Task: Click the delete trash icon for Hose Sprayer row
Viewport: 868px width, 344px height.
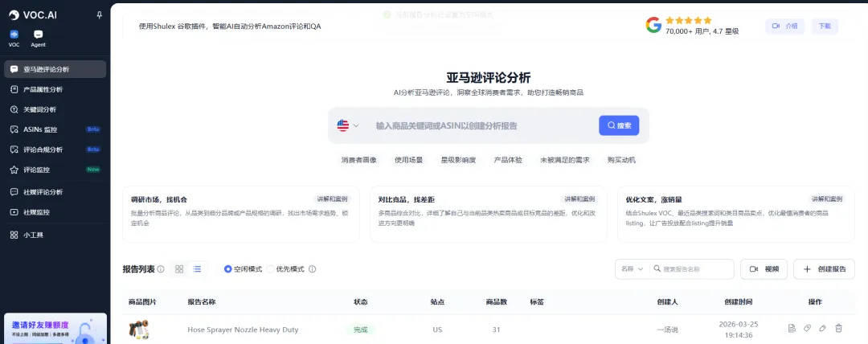Action: (x=838, y=329)
